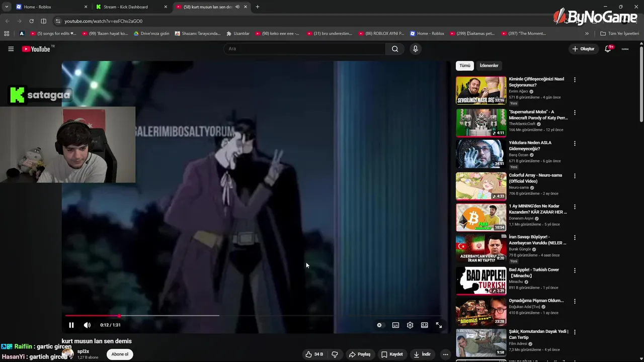The height and width of the screenshot is (362, 644).
Task: Open the Tüm Yer İşaretleri folder
Action: tap(619, 34)
